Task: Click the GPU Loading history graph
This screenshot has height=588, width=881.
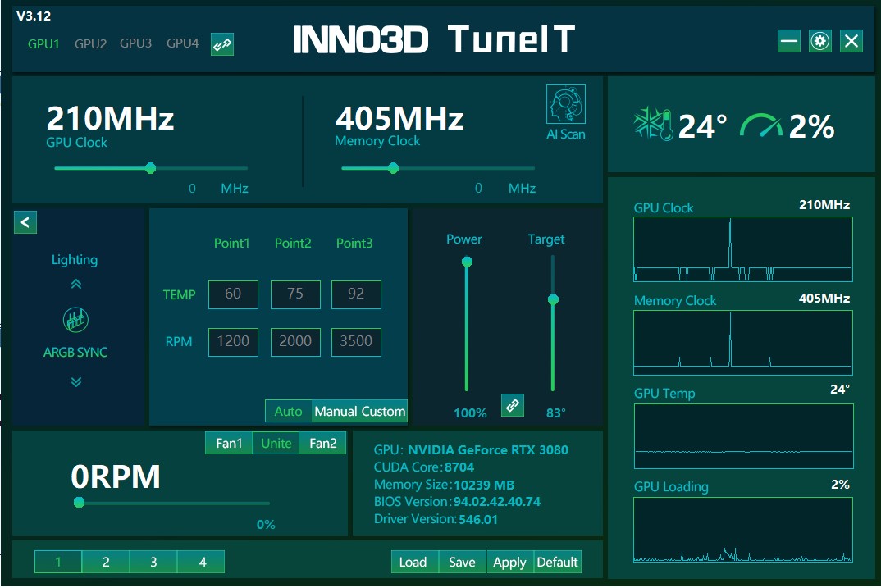Action: 743,530
